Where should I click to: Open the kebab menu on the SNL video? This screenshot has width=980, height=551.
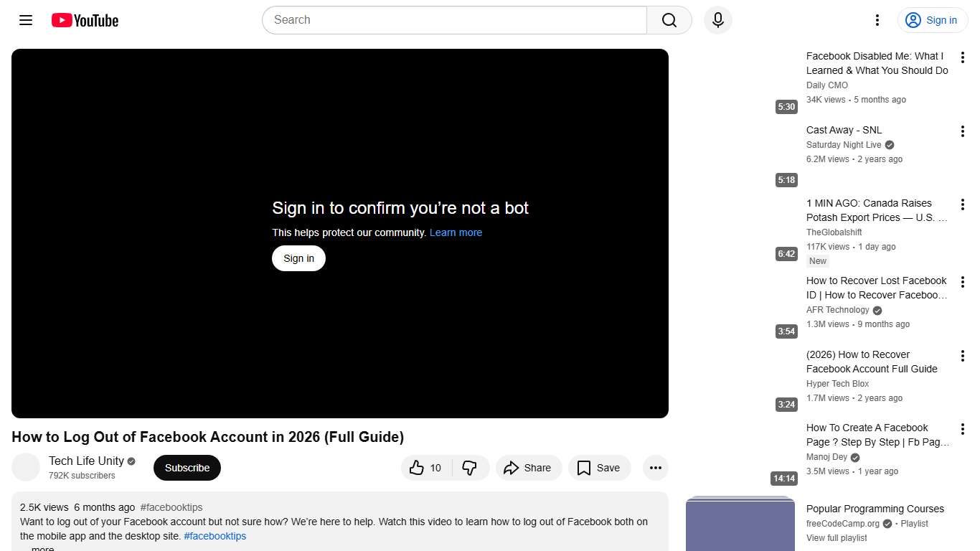pos(963,131)
